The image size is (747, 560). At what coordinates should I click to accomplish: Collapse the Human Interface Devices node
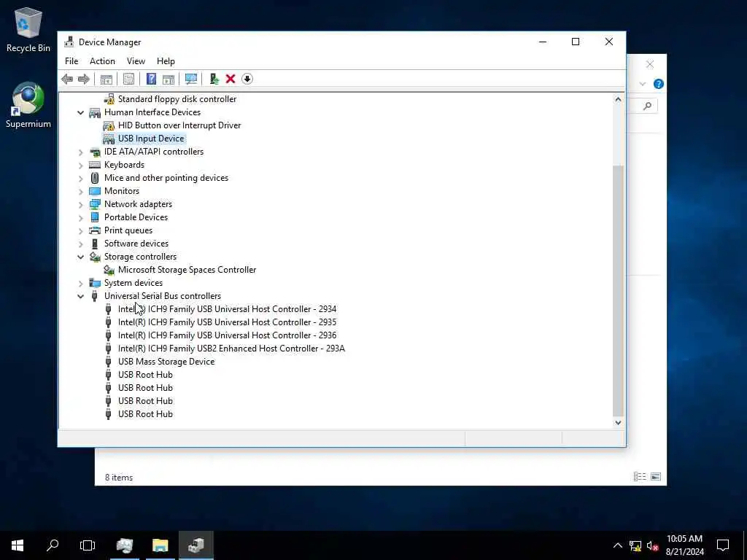click(x=80, y=113)
